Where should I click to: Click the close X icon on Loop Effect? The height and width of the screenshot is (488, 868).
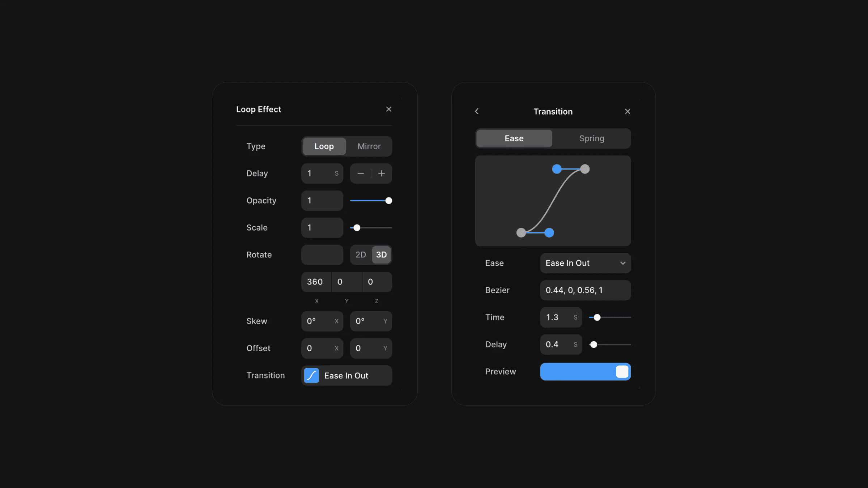coord(388,109)
